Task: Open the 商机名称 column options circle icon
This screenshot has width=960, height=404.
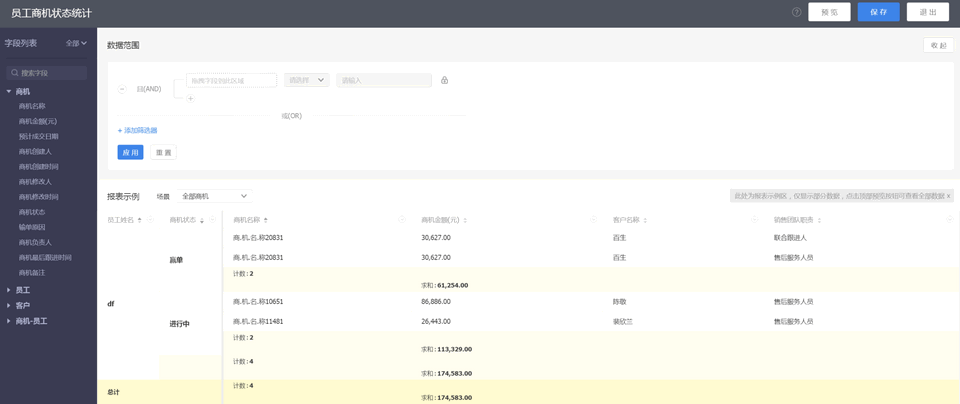Action: click(x=402, y=219)
